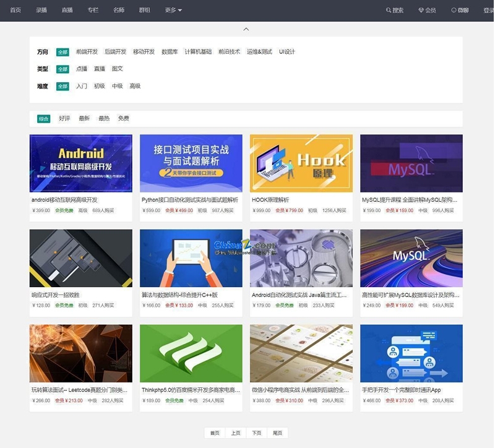Screen dimensions: 495x448
Task: Go to 首页 in the top navigation bar
Action: coord(15,10)
